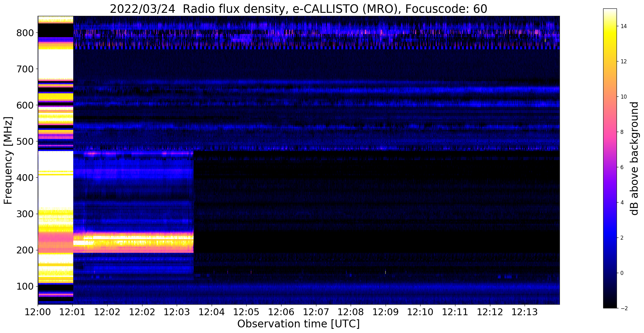Viewport: 644px width, 333px height.
Task: Click the '12:03' time tick label
Action: (x=177, y=312)
